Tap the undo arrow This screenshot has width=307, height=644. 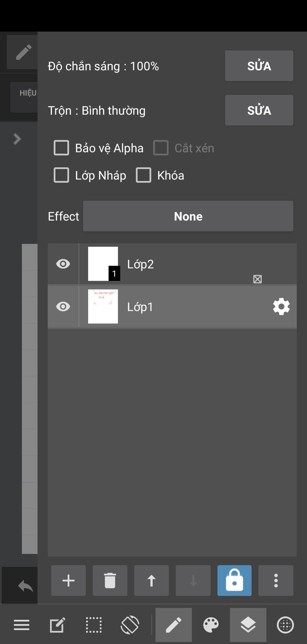pyautogui.click(x=25, y=585)
